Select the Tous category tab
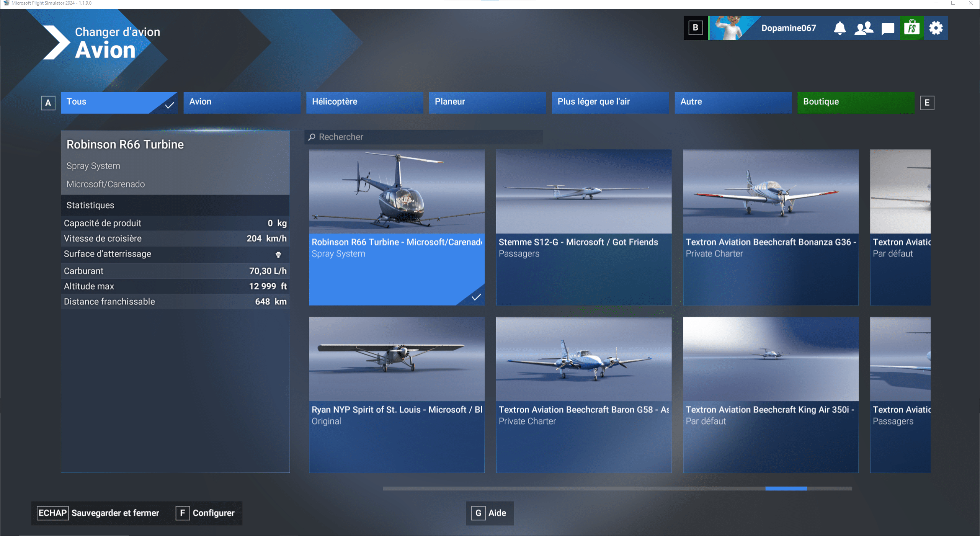 coord(119,102)
